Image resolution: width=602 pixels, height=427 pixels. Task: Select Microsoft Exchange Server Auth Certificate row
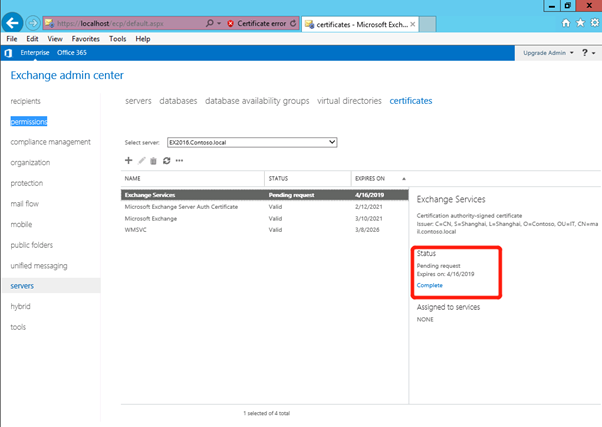coord(265,207)
